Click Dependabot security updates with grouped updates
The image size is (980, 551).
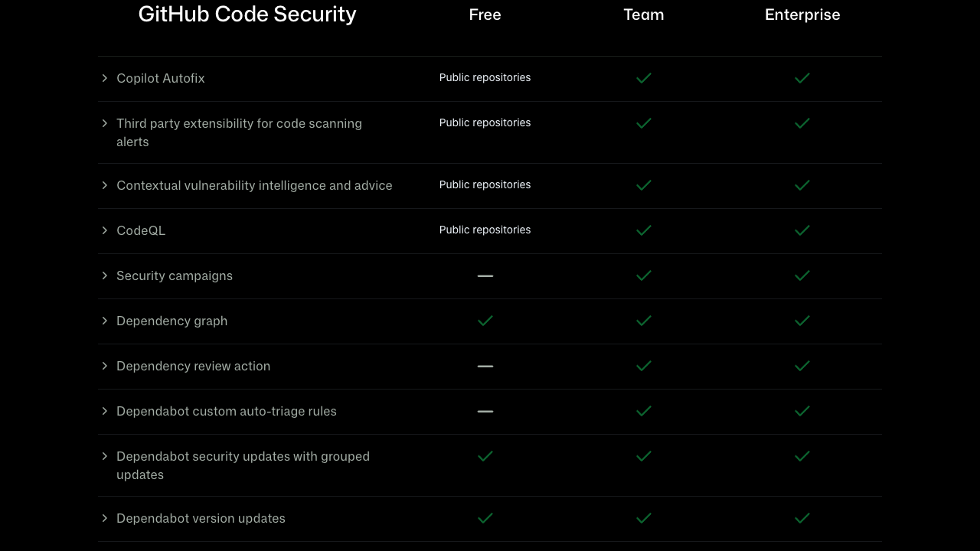click(x=243, y=465)
